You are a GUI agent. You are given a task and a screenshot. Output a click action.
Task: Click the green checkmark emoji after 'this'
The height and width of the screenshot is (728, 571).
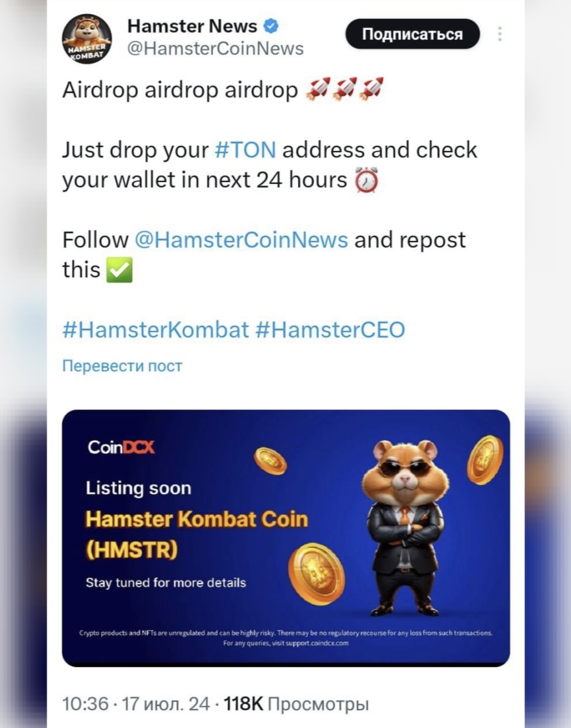pos(119,270)
